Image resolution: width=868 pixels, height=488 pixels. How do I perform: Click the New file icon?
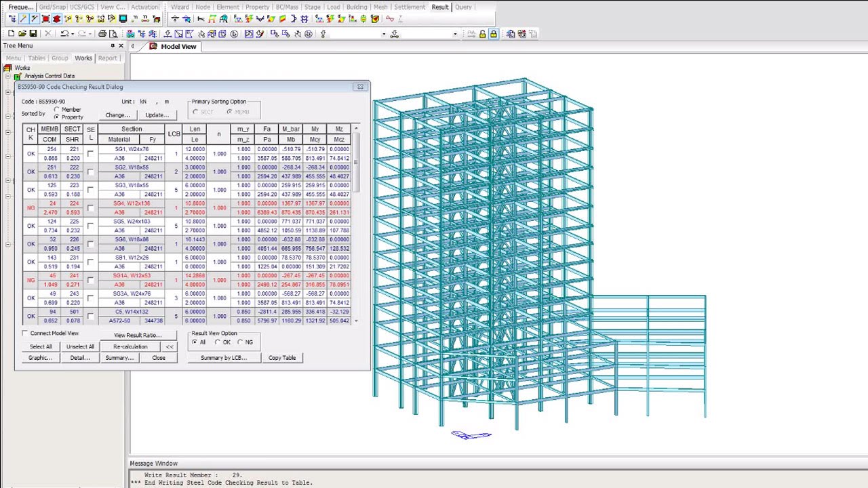click(x=12, y=33)
